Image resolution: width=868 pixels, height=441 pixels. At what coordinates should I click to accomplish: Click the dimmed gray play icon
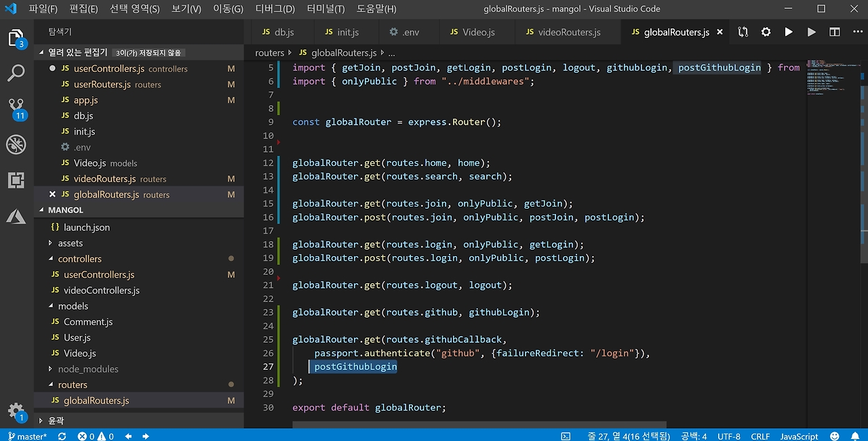(x=811, y=32)
